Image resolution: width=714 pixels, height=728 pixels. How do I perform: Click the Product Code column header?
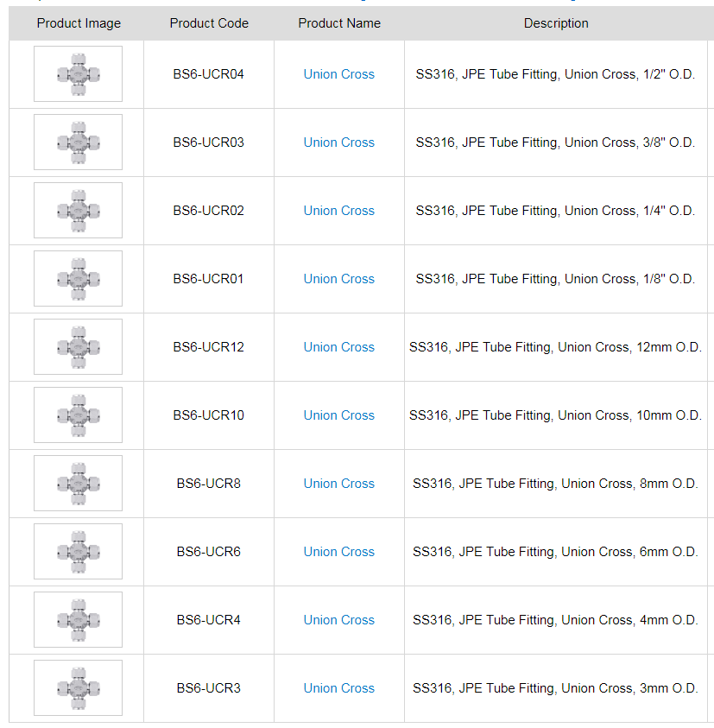tap(209, 23)
